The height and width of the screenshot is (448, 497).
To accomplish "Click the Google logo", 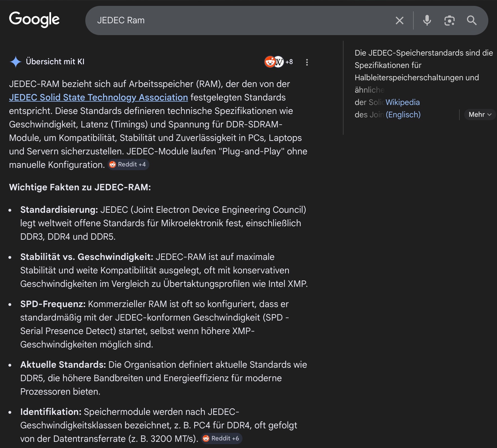I will pos(34,19).
